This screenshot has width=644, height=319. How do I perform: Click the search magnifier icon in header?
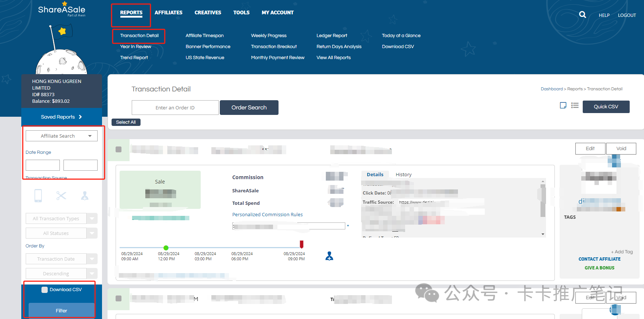[582, 15]
